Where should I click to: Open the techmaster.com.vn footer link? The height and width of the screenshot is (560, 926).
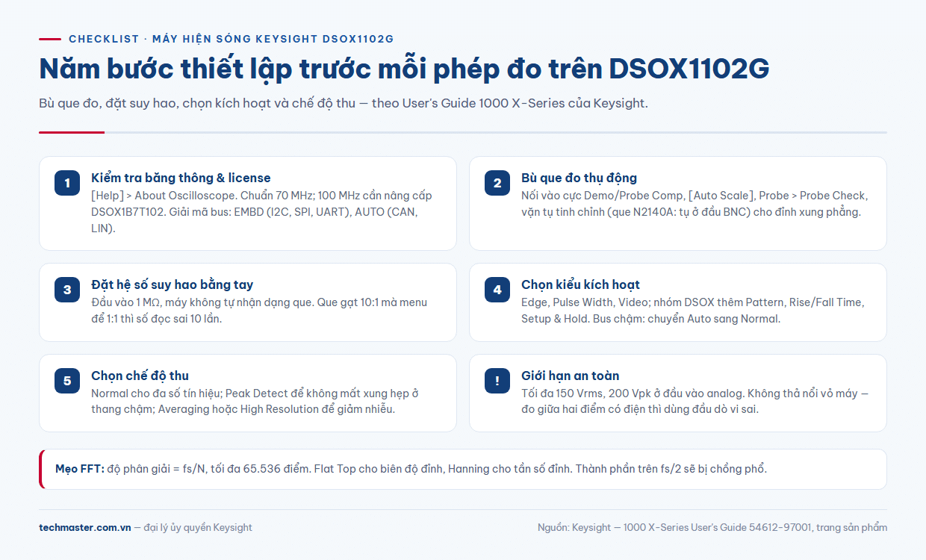click(84, 527)
